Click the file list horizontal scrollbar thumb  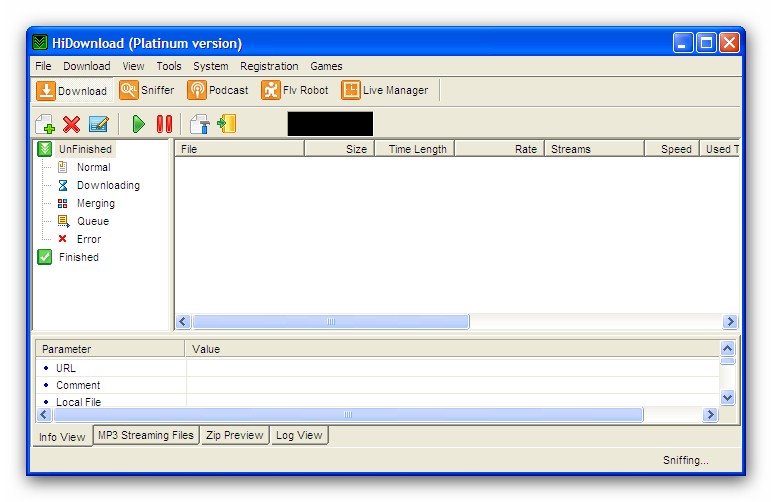click(x=331, y=321)
